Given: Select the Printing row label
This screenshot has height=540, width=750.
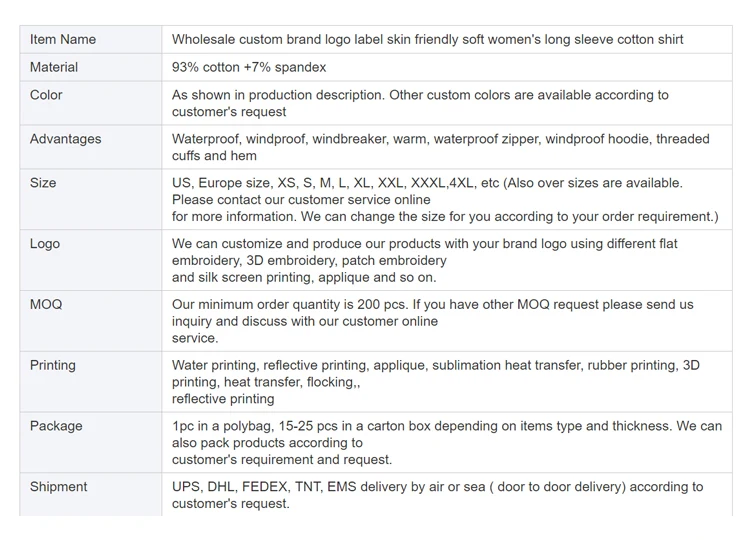Looking at the screenshot, I should point(53,365).
